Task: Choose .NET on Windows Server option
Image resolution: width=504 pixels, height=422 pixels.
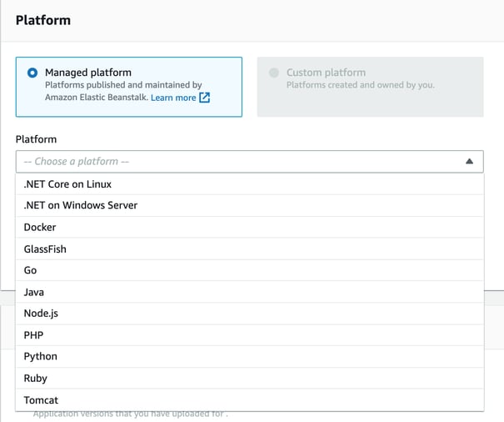Action: [x=249, y=205]
